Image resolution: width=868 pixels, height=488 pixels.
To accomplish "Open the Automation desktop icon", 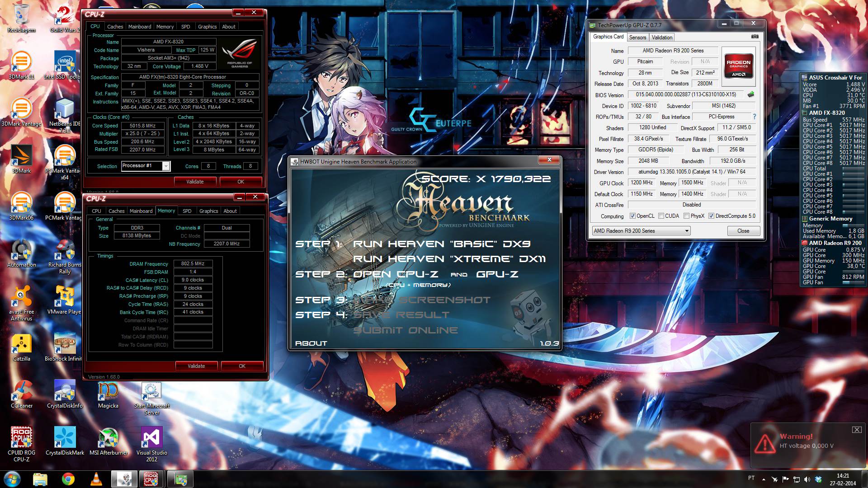I will pyautogui.click(x=21, y=253).
